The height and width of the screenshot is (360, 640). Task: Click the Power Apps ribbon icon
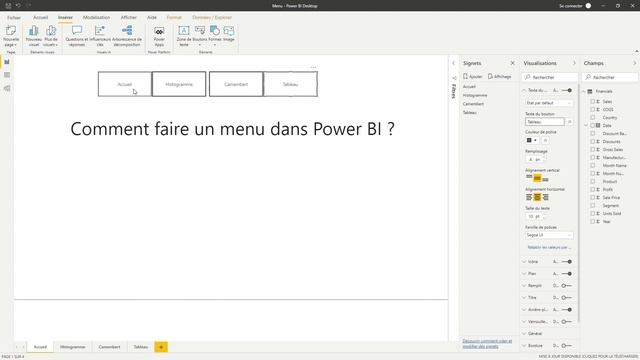point(159,31)
